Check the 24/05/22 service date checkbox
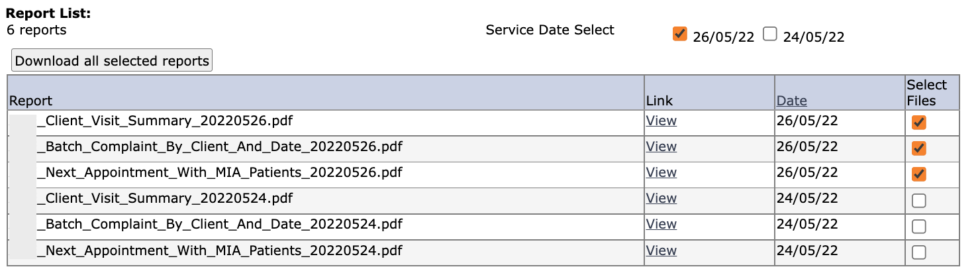The image size is (980, 277). (769, 34)
